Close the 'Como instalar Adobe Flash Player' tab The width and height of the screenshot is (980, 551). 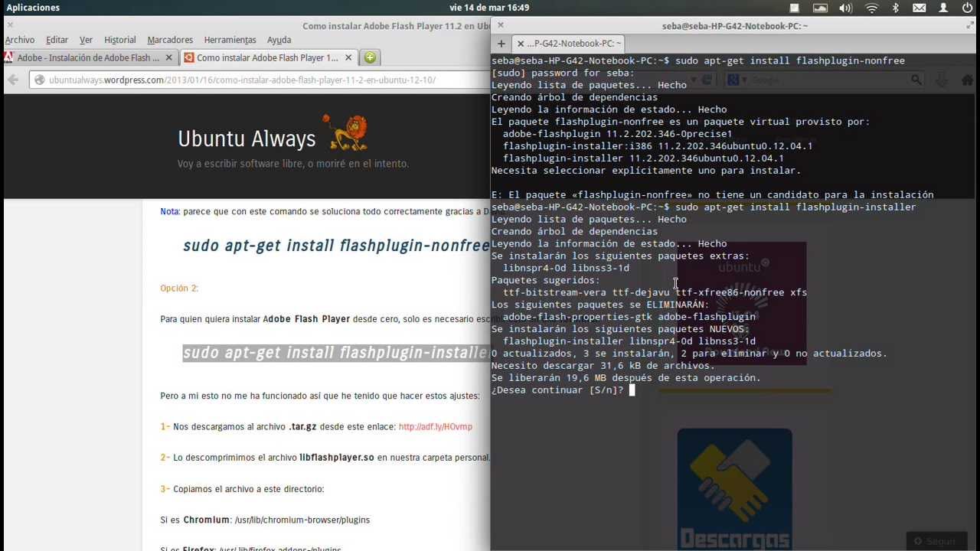coord(348,57)
